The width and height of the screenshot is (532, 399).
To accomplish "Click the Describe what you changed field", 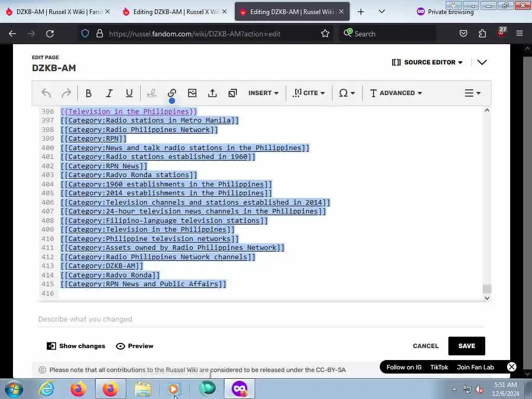I will [x=261, y=320].
